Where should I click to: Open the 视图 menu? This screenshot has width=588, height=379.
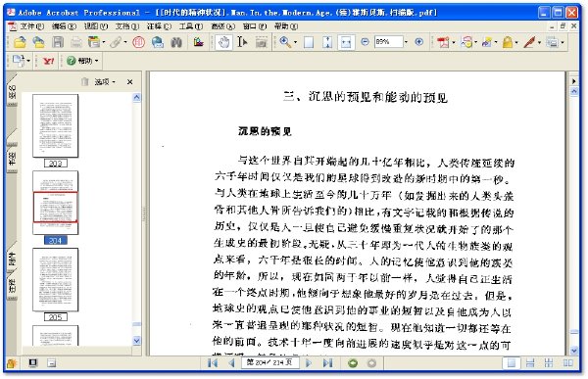point(96,26)
